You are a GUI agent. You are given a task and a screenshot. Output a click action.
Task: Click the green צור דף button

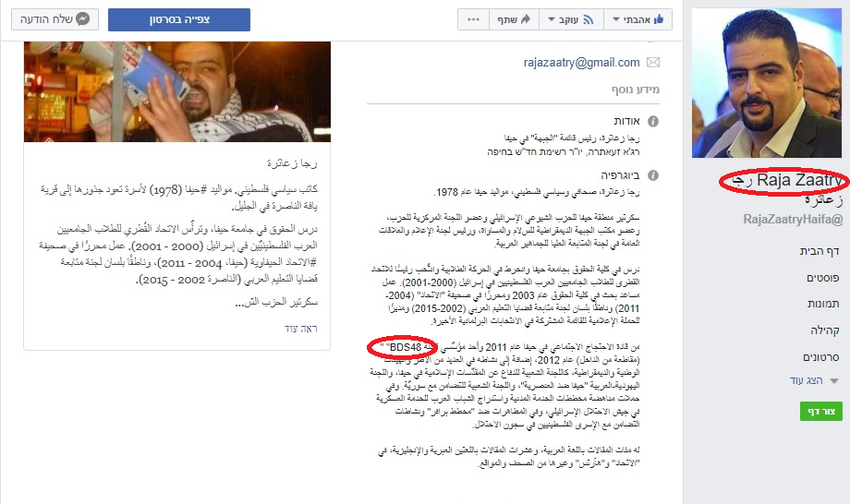pos(820,412)
